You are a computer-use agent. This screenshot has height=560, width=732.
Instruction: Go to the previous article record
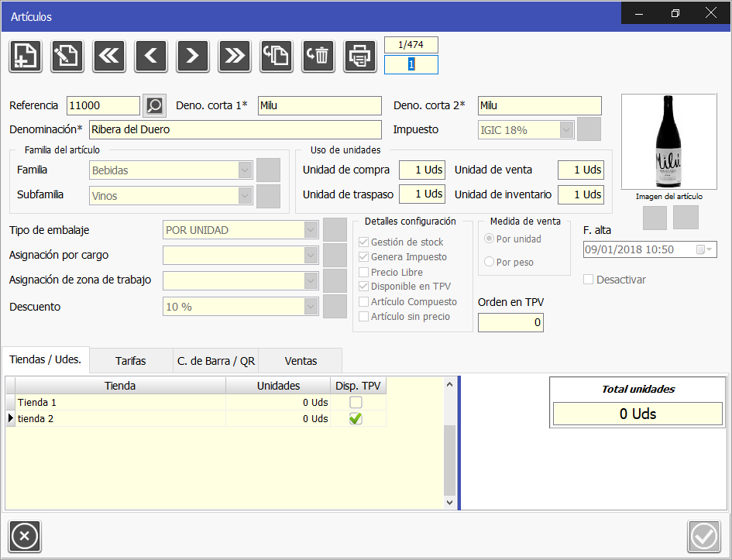click(151, 56)
